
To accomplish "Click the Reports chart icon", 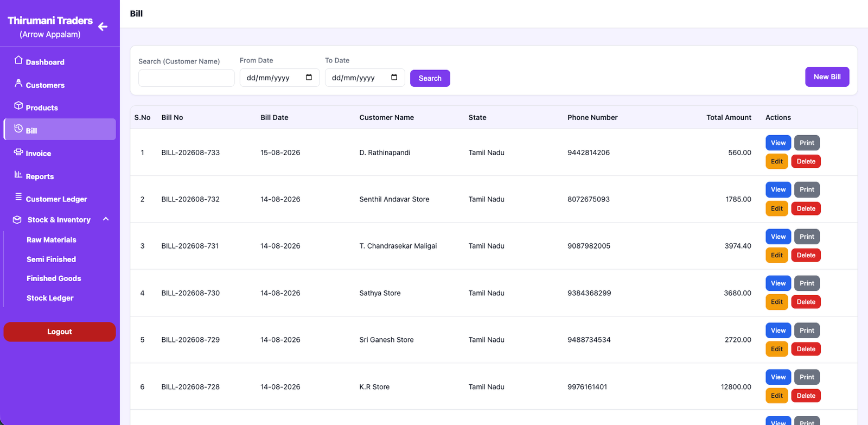I will coord(18,175).
